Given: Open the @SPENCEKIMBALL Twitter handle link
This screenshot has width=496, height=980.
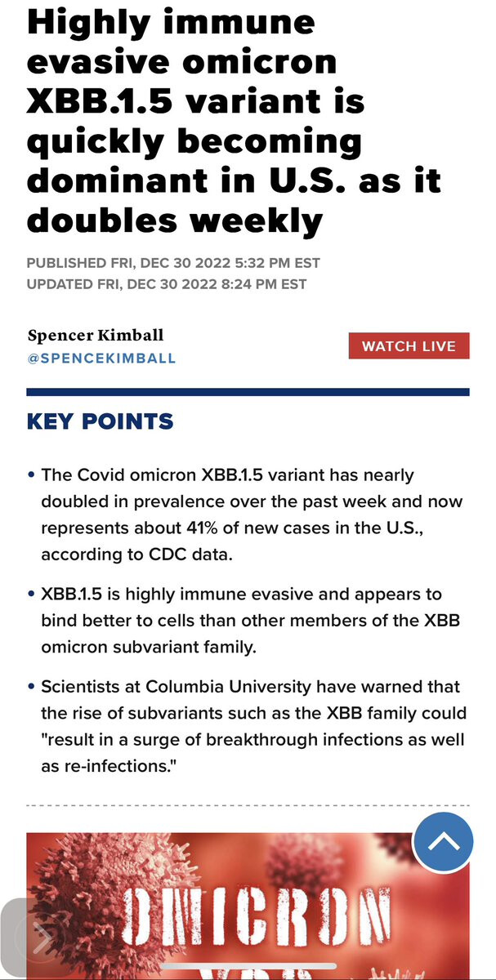Looking at the screenshot, I should point(101,358).
